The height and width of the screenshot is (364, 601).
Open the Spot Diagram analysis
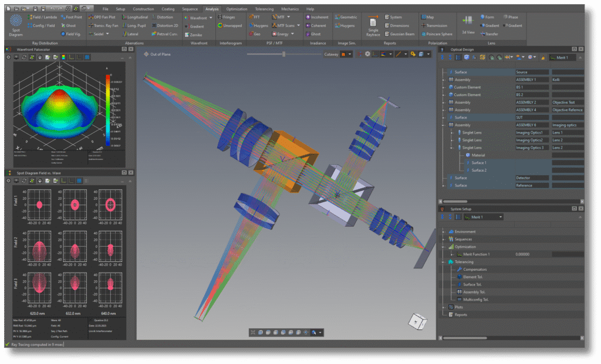16,26
